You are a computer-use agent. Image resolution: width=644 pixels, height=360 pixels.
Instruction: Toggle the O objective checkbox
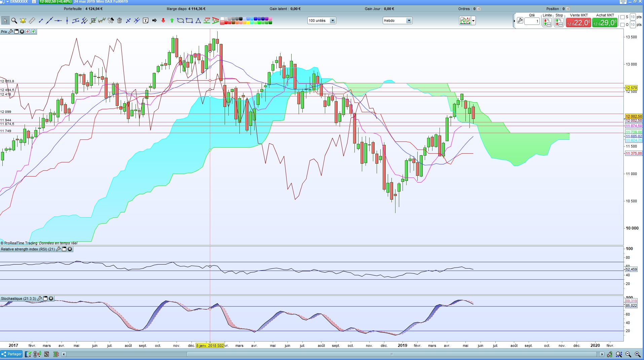622,25
